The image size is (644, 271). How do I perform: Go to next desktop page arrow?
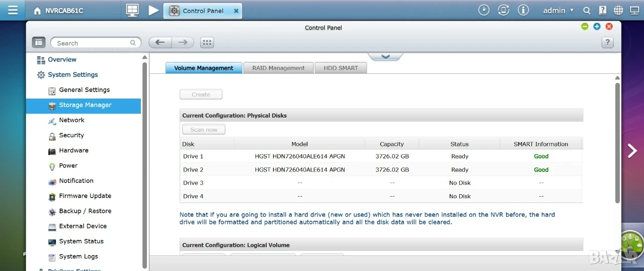(x=632, y=150)
